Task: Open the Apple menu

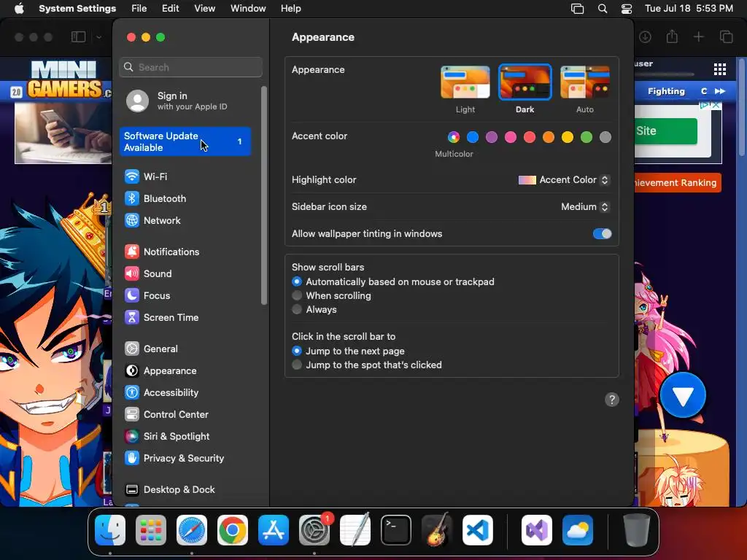Action: tap(19, 9)
